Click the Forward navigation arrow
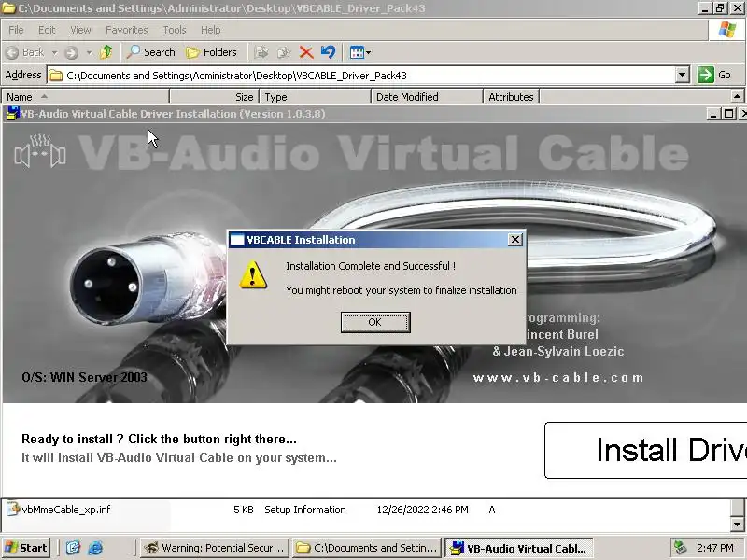Image resolution: width=747 pixels, height=560 pixels. pos(72,52)
